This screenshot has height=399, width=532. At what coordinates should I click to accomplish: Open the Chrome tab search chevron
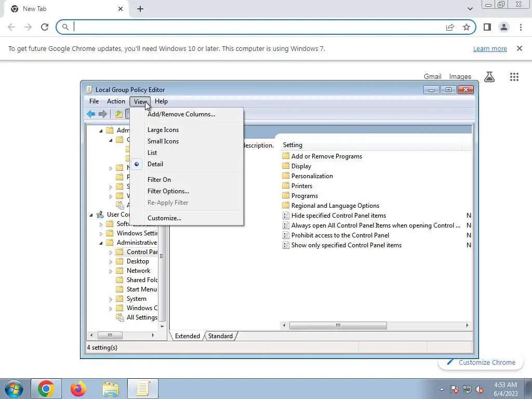(470, 9)
